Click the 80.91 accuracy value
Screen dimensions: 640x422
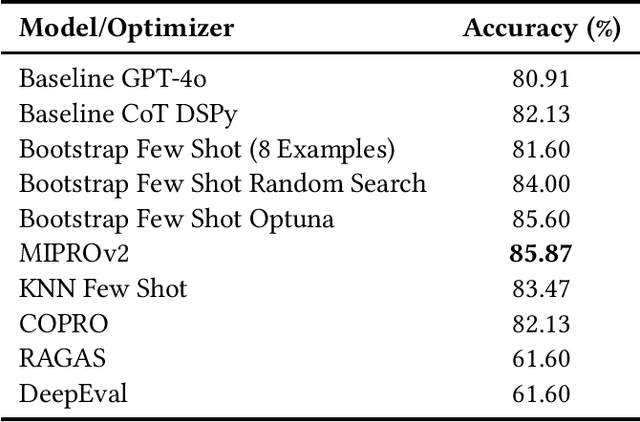click(x=540, y=79)
